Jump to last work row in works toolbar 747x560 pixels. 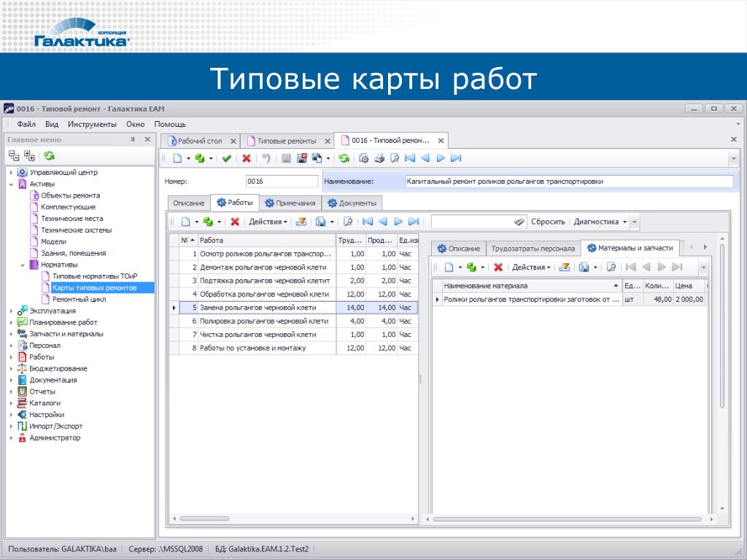click(x=414, y=222)
